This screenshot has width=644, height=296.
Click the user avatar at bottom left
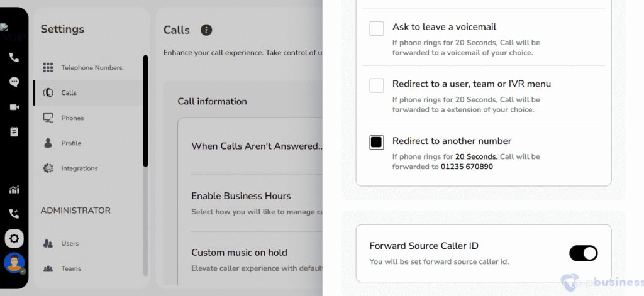(14, 263)
